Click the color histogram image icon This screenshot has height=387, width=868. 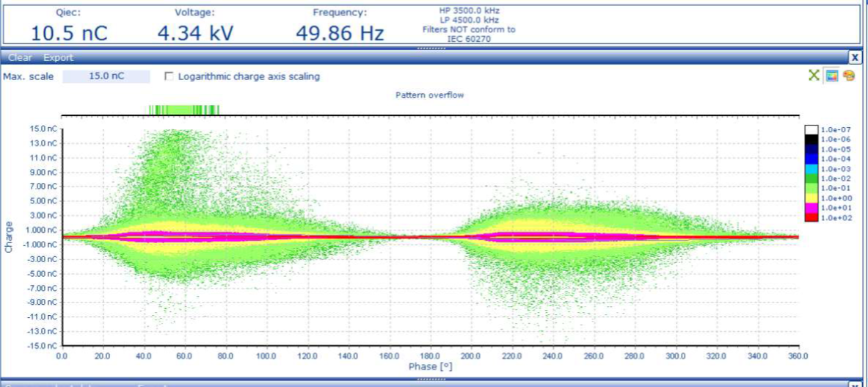[832, 76]
